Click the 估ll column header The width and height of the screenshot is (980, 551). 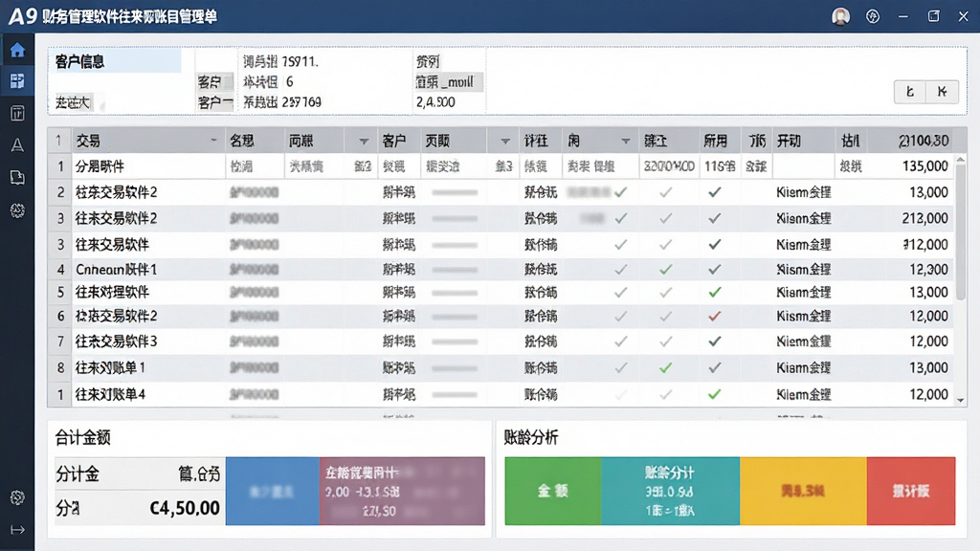[850, 142]
